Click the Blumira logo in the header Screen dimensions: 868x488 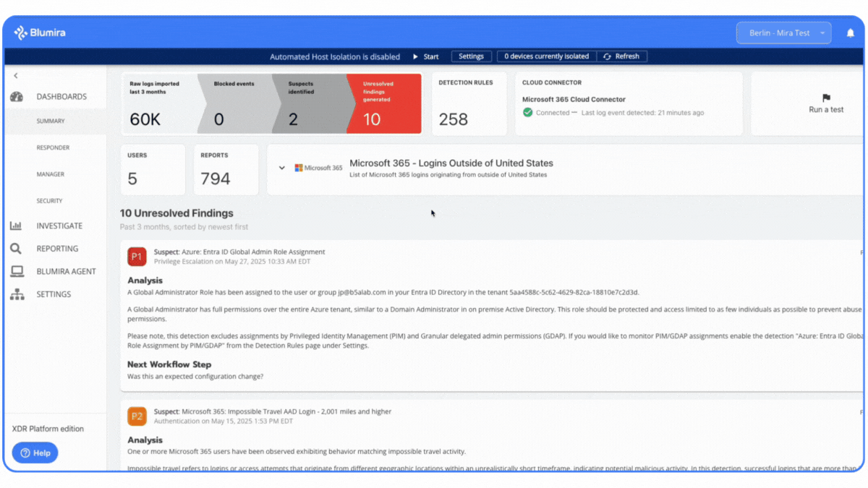coord(41,33)
